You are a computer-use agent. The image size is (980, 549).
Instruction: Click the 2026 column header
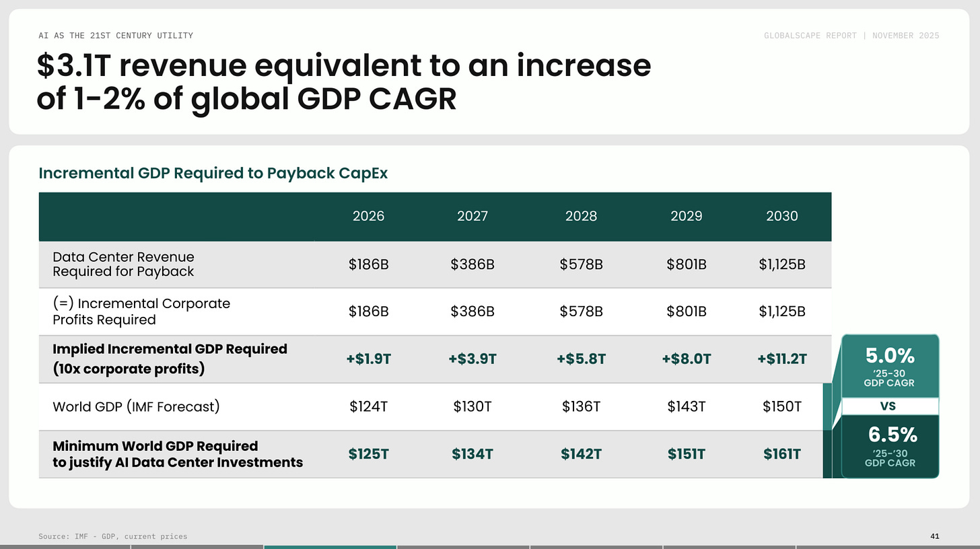[369, 216]
